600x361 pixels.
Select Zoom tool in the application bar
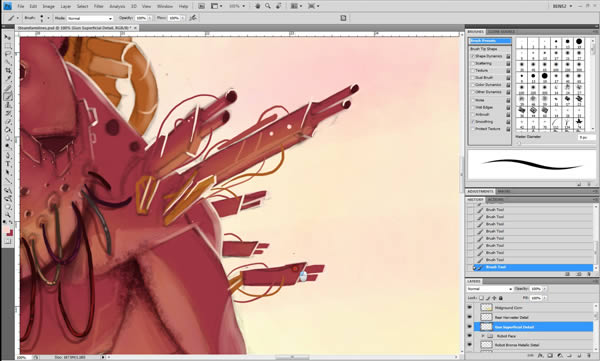(x=268, y=6)
